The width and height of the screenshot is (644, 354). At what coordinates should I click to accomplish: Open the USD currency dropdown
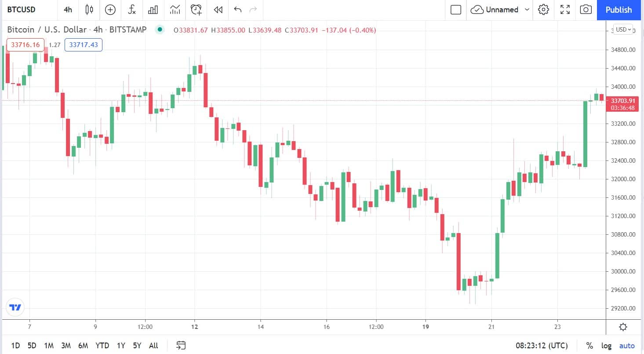click(x=624, y=29)
